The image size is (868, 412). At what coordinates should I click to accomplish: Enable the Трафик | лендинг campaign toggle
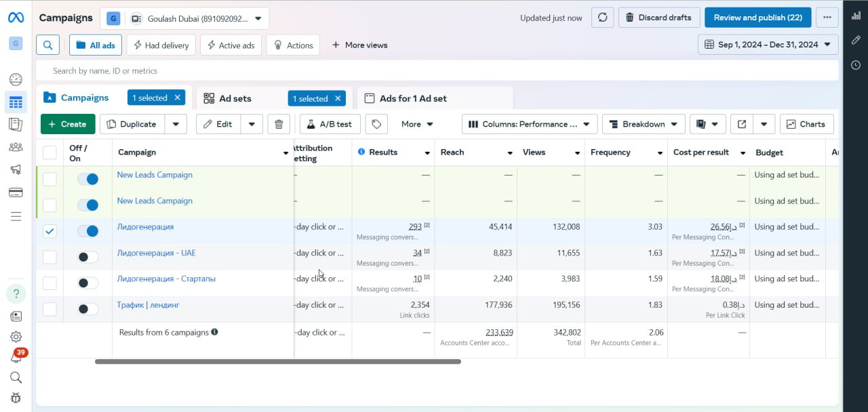coord(87,309)
